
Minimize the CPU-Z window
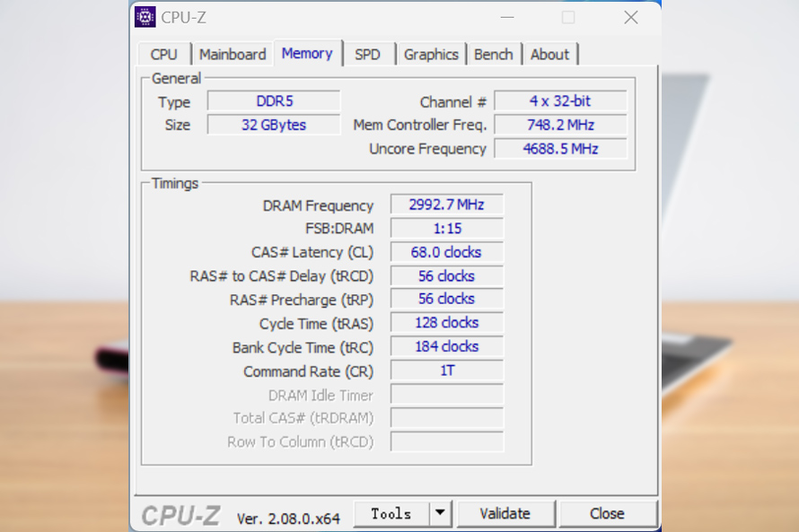[x=507, y=17]
